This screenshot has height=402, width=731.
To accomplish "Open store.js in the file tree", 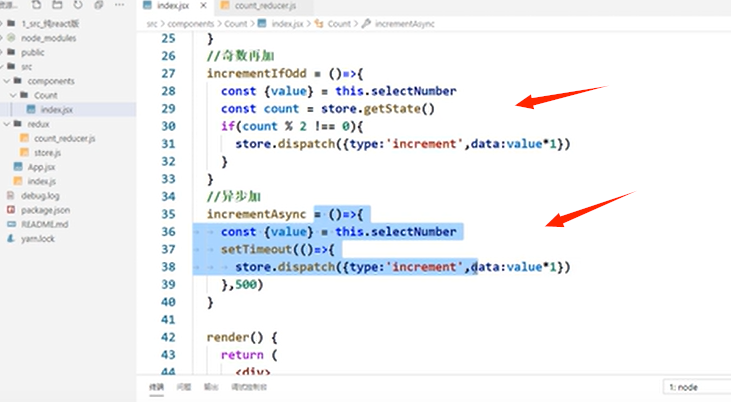I will [47, 153].
